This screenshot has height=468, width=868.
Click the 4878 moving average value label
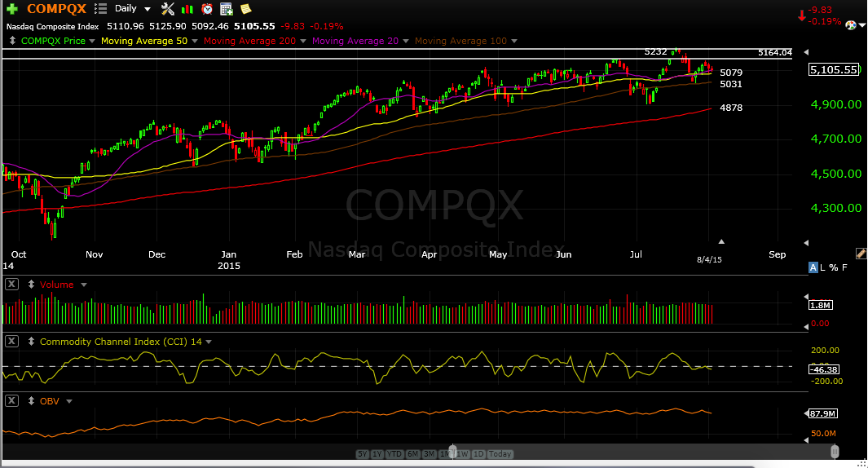tap(731, 108)
